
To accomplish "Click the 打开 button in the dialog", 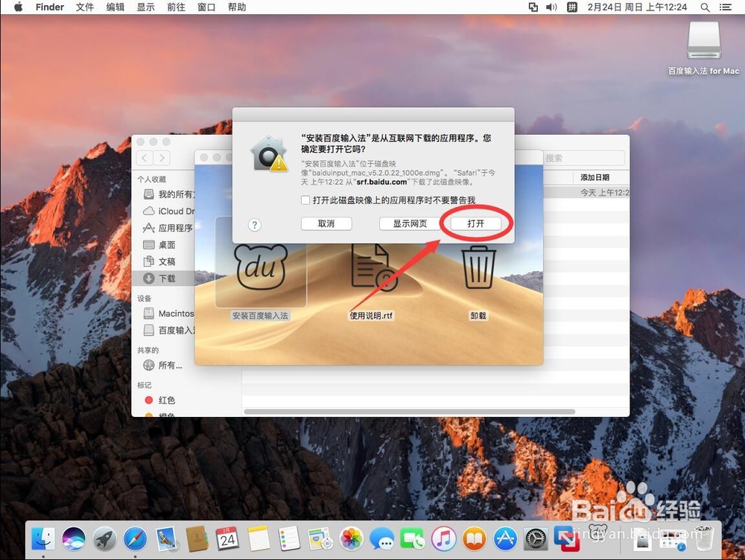I will [x=475, y=223].
